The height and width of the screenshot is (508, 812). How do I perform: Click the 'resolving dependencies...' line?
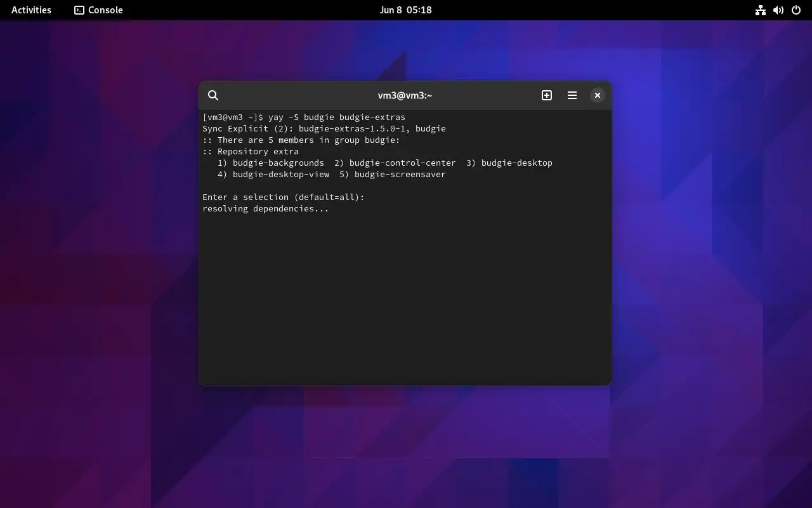pyautogui.click(x=266, y=208)
